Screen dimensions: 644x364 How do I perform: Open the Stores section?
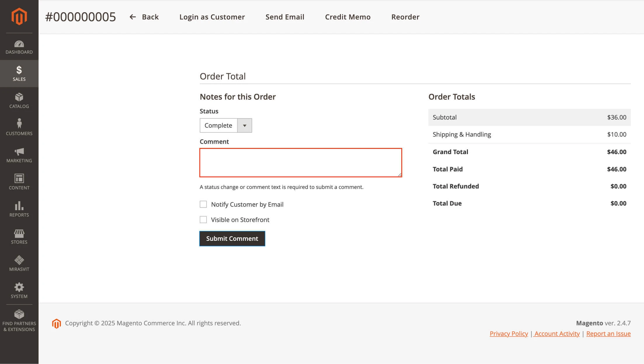pos(19,235)
